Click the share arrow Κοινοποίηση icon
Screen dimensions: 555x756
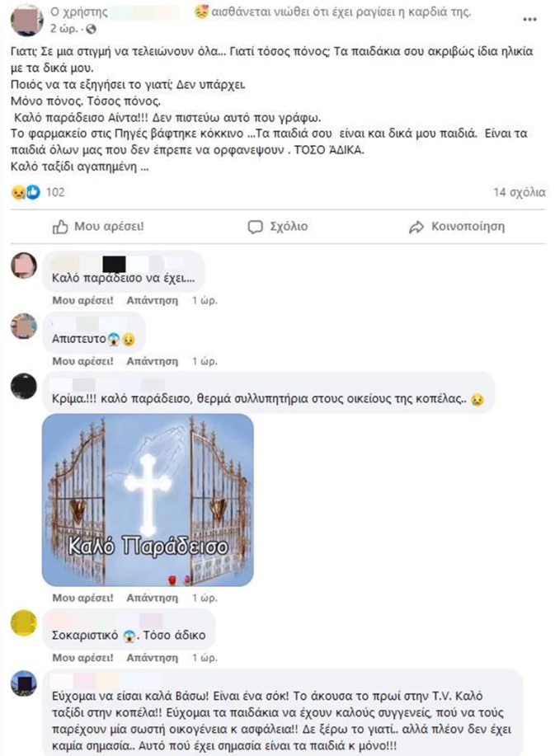pyautogui.click(x=416, y=227)
